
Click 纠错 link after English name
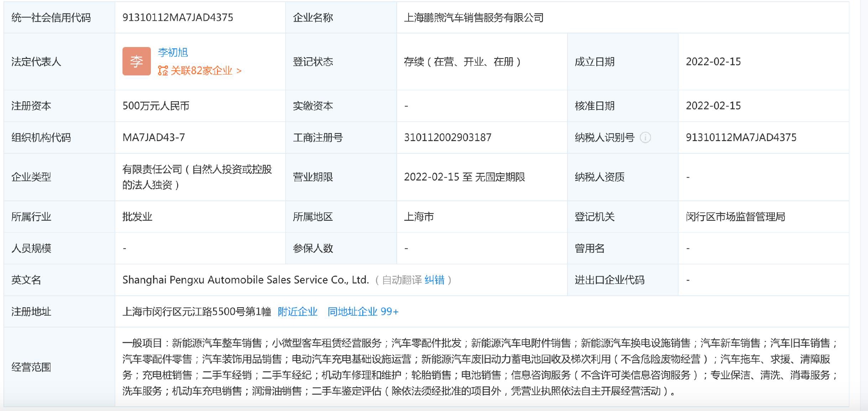434,280
